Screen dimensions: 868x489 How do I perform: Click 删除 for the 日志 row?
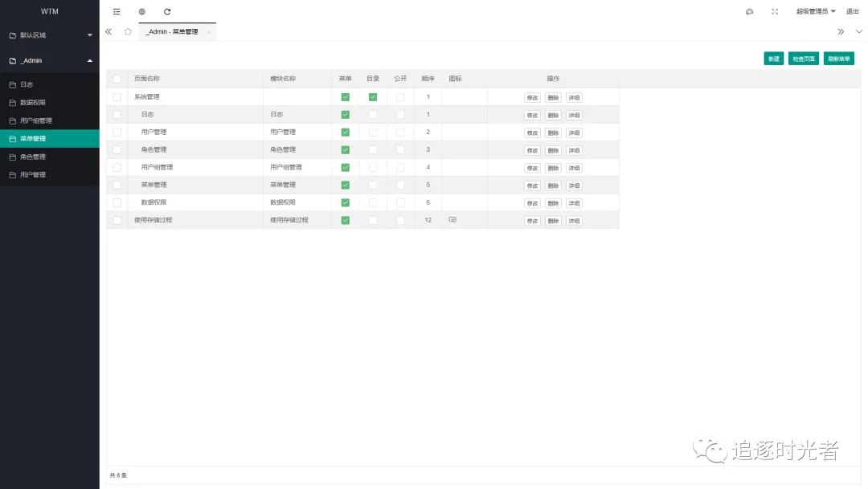tap(553, 115)
